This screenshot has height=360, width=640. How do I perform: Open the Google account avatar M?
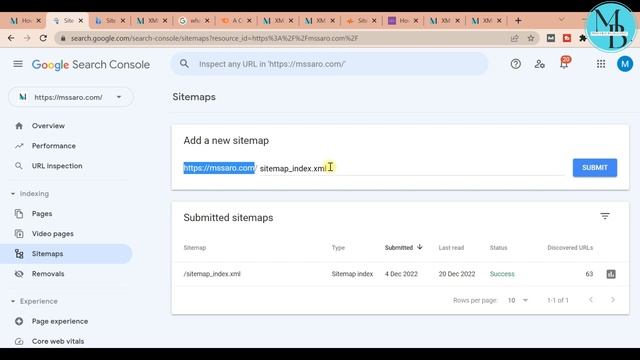click(x=625, y=64)
